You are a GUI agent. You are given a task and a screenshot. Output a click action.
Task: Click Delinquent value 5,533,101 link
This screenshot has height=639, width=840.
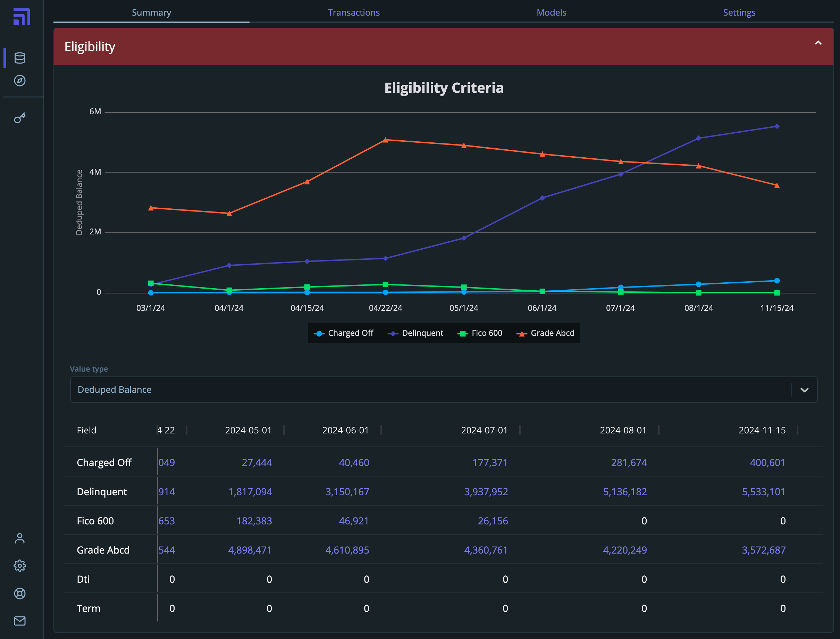click(x=763, y=492)
